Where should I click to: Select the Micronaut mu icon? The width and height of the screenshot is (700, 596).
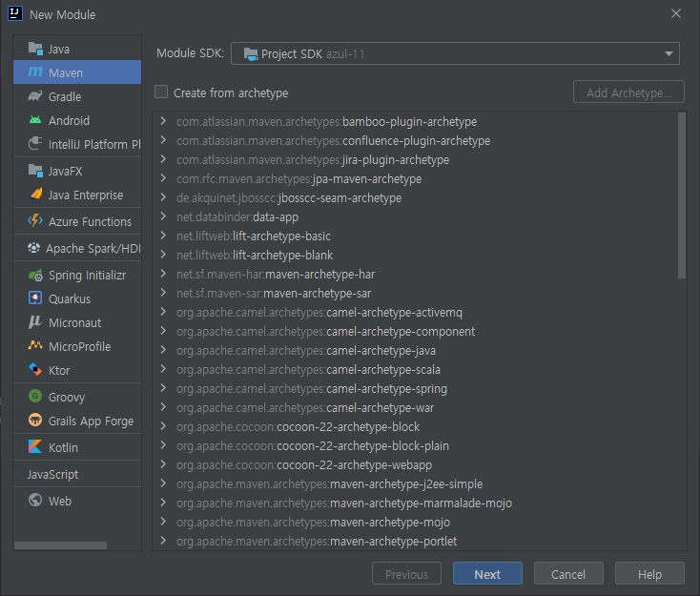pyautogui.click(x=35, y=322)
